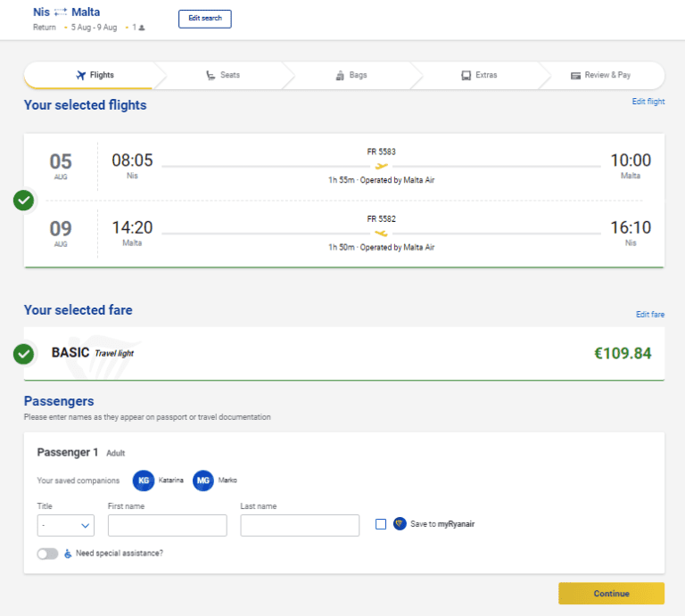Click the 'Your selected fare' heading
This screenshot has height=616, width=685.
[x=78, y=310]
